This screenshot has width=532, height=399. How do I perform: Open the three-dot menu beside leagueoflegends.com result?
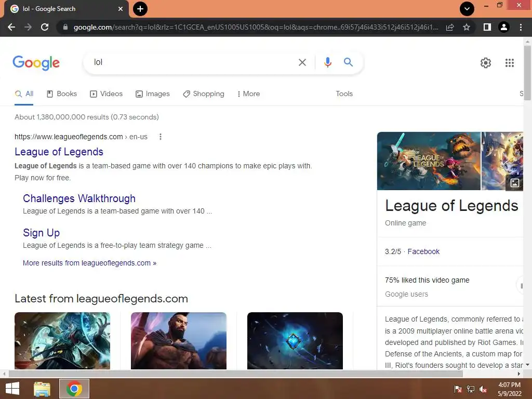(161, 137)
